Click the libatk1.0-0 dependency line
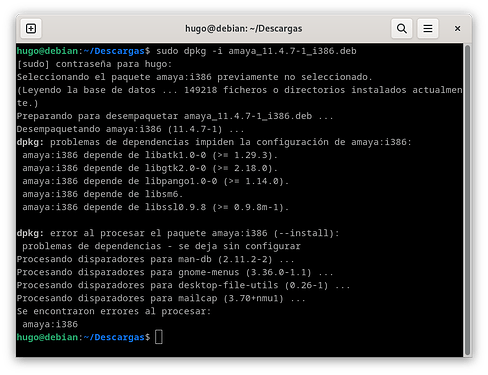This screenshot has height=375, width=488. point(150,155)
